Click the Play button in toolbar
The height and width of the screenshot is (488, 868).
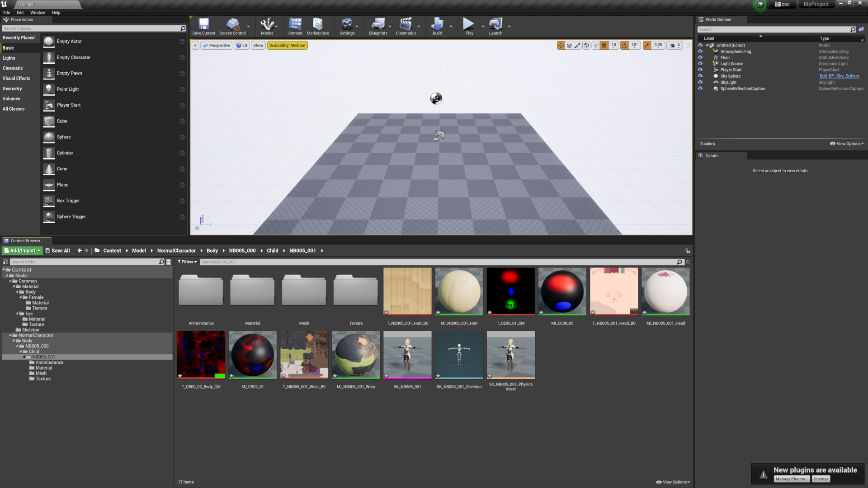point(469,27)
